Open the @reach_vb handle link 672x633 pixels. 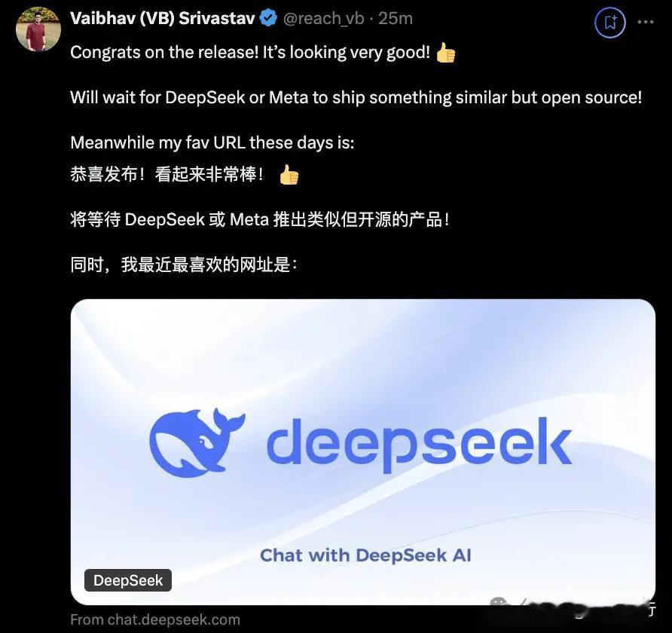(324, 18)
